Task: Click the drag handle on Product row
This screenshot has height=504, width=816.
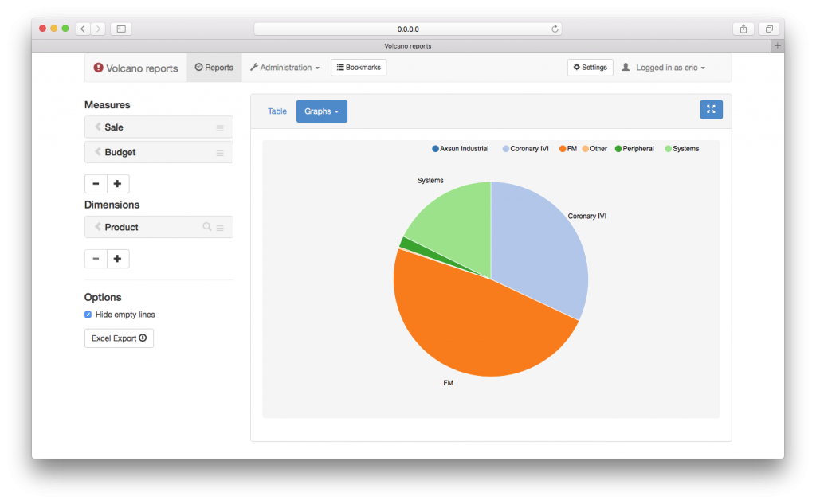Action: pos(220,228)
